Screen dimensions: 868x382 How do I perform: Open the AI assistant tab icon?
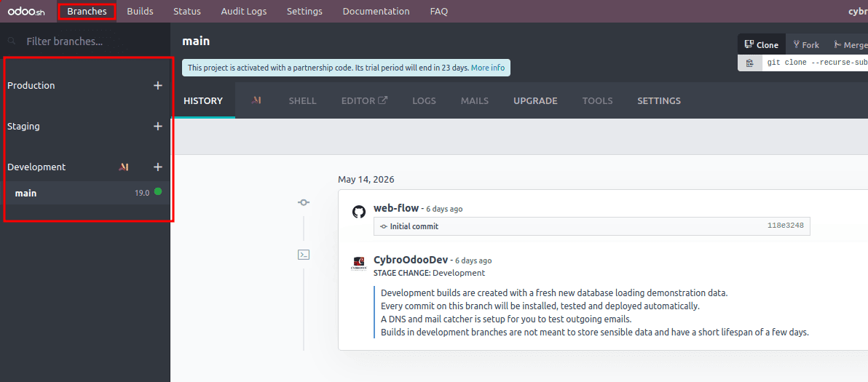256,100
